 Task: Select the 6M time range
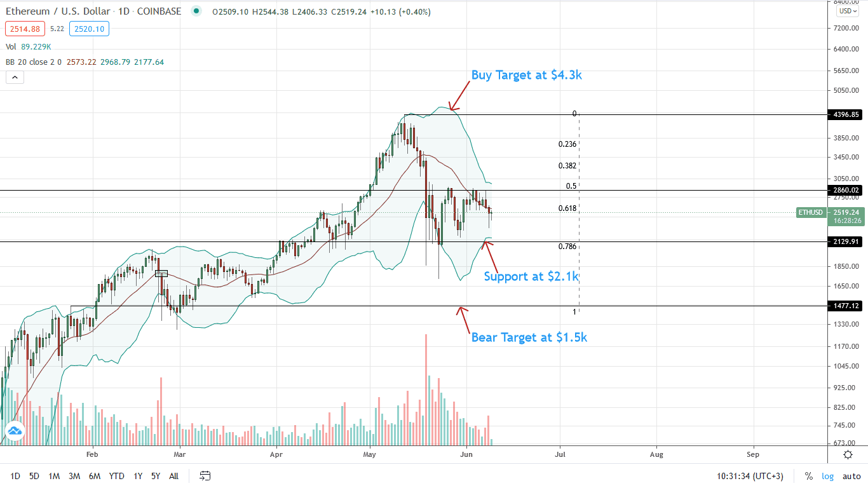(x=95, y=476)
